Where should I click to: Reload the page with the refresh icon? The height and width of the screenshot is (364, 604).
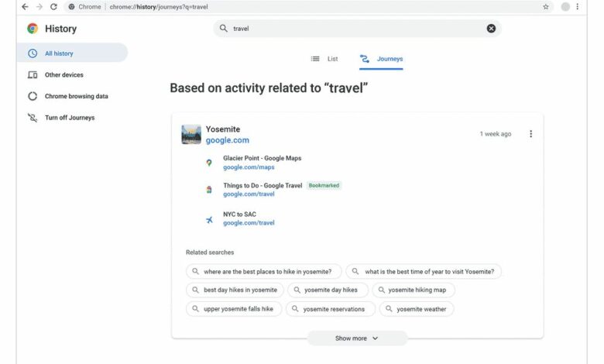[53, 7]
